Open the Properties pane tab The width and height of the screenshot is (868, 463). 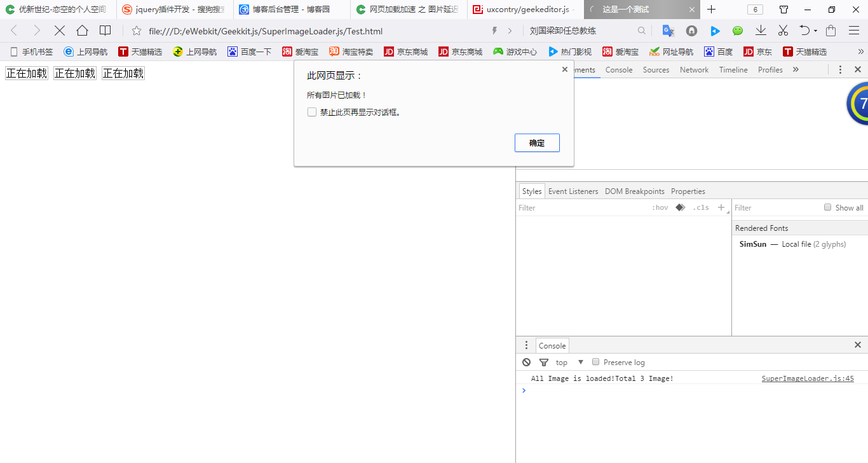click(688, 191)
